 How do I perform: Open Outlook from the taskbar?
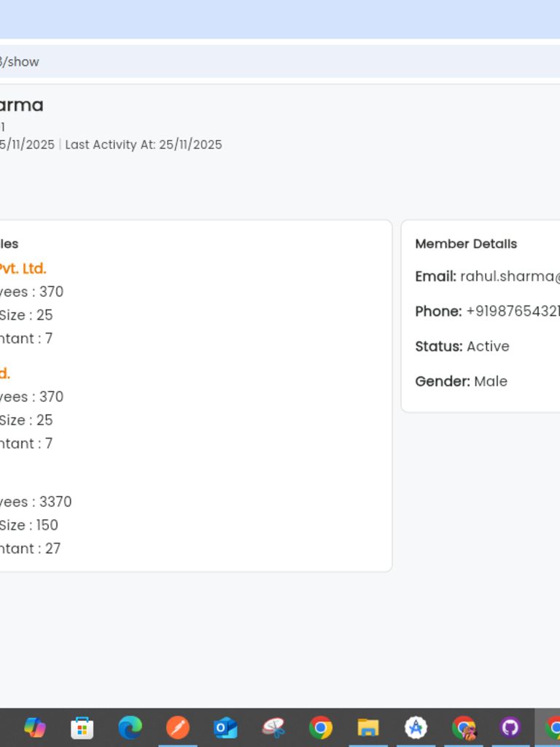(225, 727)
